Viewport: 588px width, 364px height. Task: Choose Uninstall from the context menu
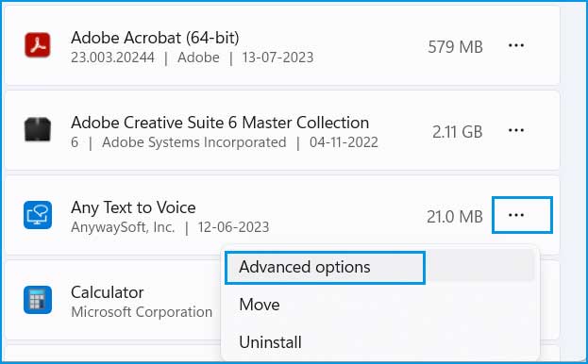270,342
